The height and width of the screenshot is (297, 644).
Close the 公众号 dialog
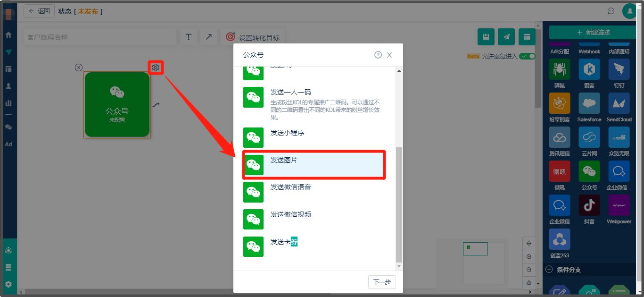[389, 55]
